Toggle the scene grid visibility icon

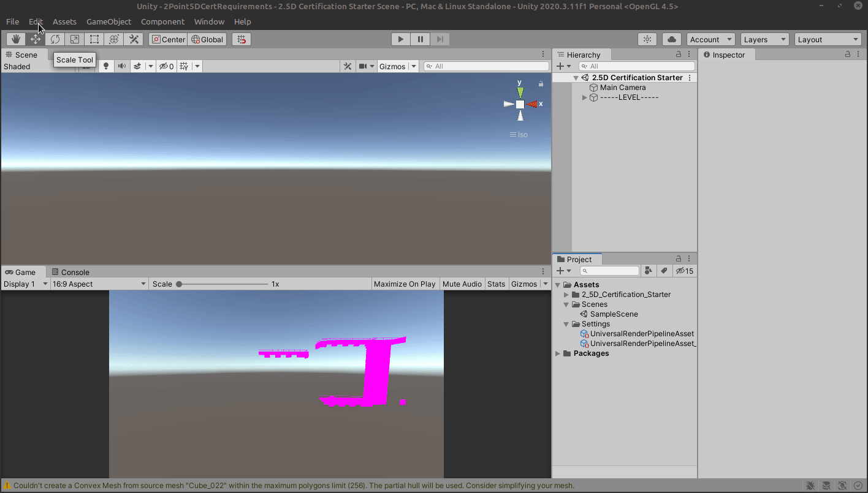pos(183,66)
